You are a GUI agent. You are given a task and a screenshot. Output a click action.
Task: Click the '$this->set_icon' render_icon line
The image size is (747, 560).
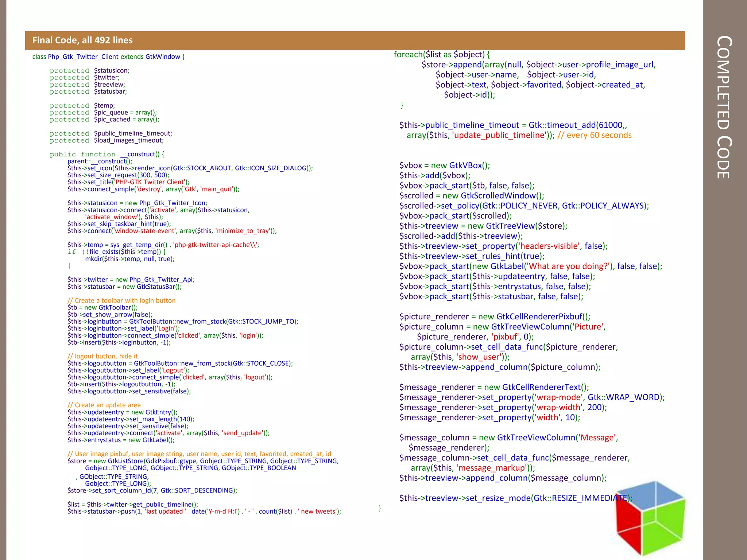click(x=190, y=168)
